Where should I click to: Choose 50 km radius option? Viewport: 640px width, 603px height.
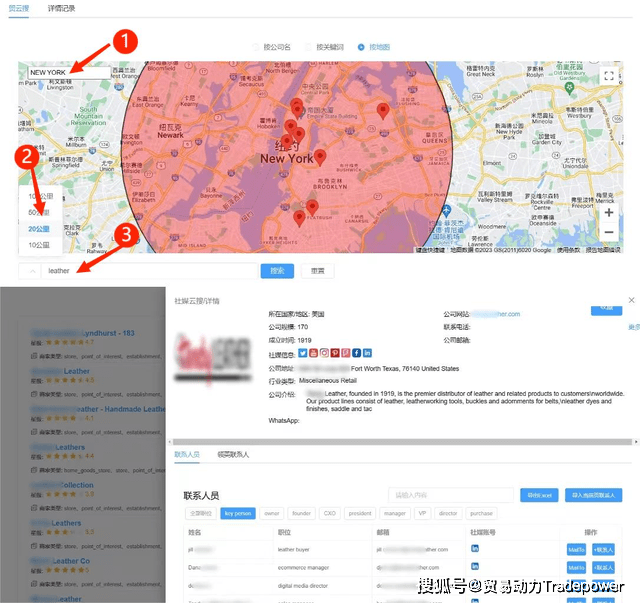39,212
